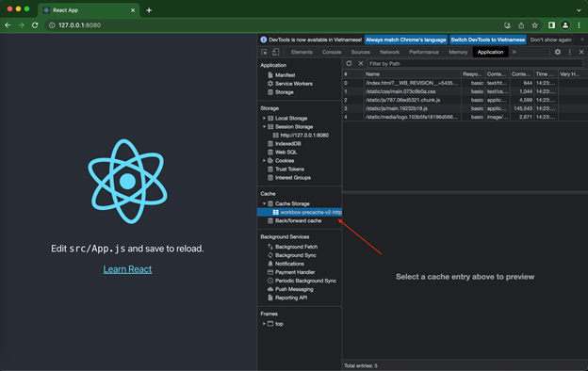Open Chrome's three-dot menu
Viewport: 588px width, 371px height.
pos(579,25)
